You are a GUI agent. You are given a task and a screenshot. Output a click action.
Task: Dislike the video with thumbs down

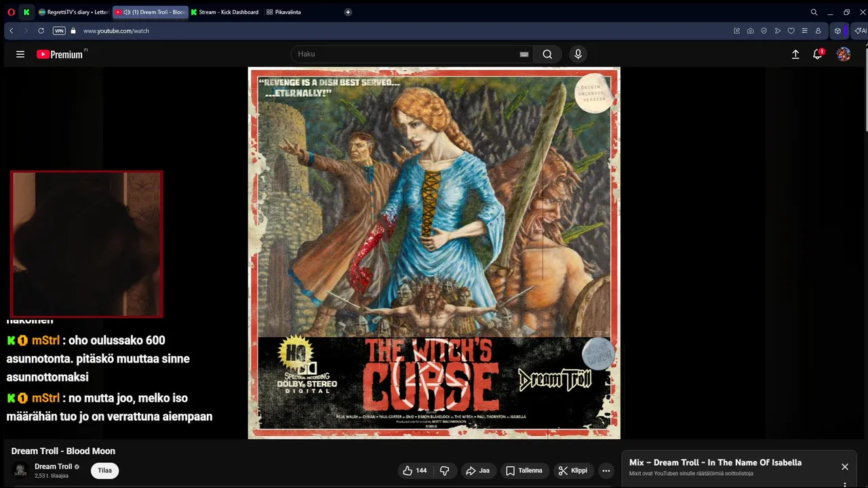coord(445,470)
